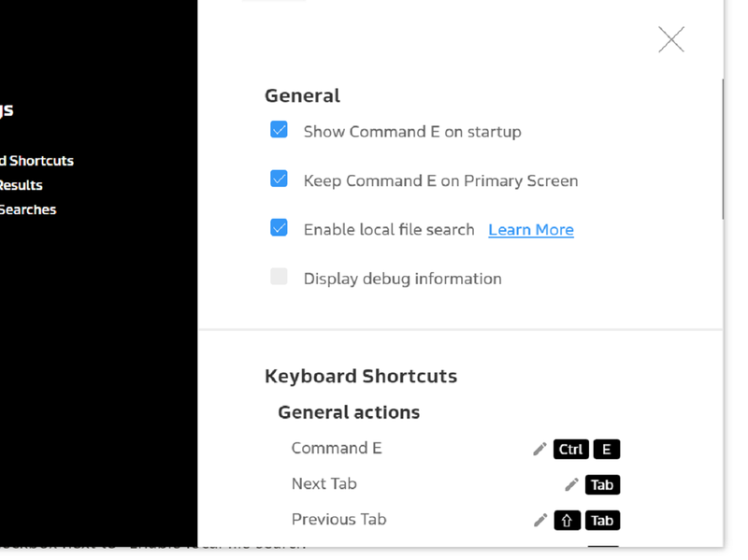Click the Previous Tab shortcut row label
The height and width of the screenshot is (560, 748).
coord(339,519)
